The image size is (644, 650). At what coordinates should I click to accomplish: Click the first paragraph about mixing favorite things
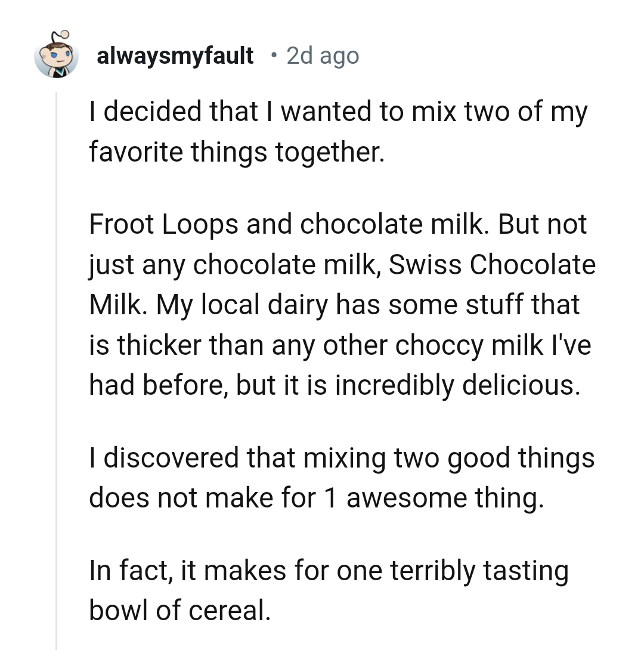tap(338, 132)
